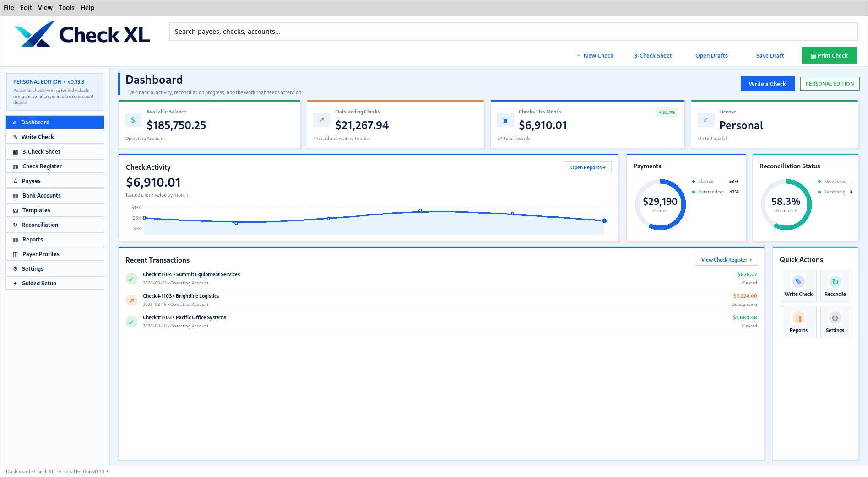868x477 pixels.
Task: Click the New Check toolbar button
Action: [595, 55]
